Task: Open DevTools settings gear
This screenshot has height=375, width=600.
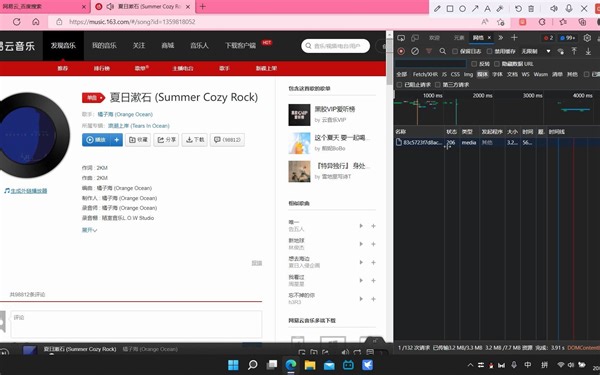Action: click(x=587, y=38)
